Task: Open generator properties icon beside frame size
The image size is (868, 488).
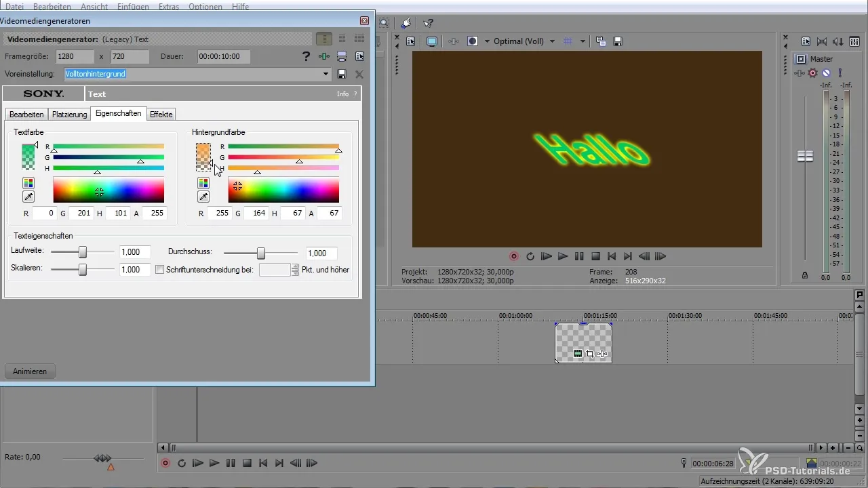Action: coord(359,57)
